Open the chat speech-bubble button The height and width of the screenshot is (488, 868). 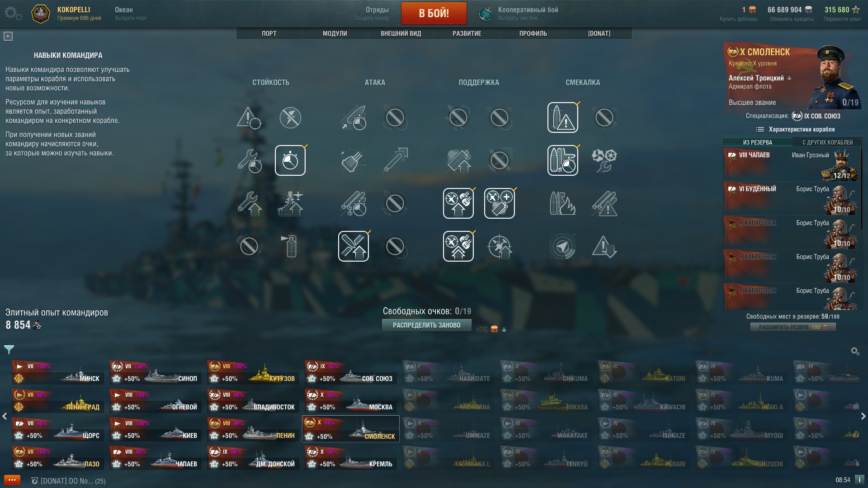[12, 480]
